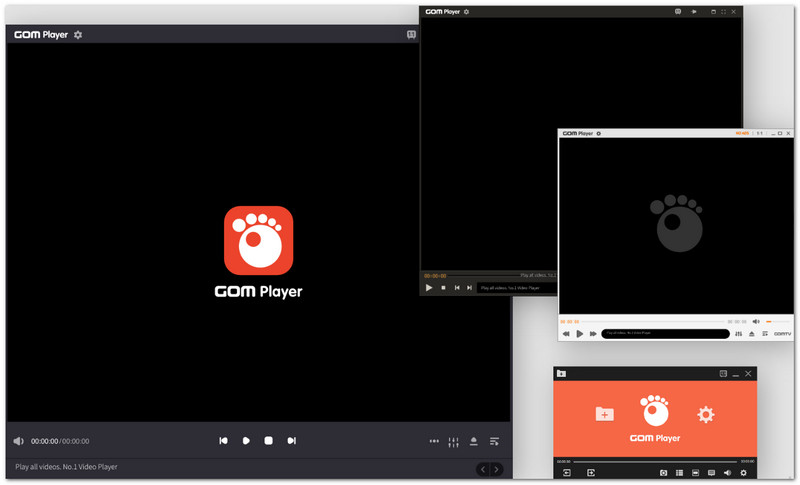Open the three-dot more options menu
The image size is (800, 485).
click(434, 441)
